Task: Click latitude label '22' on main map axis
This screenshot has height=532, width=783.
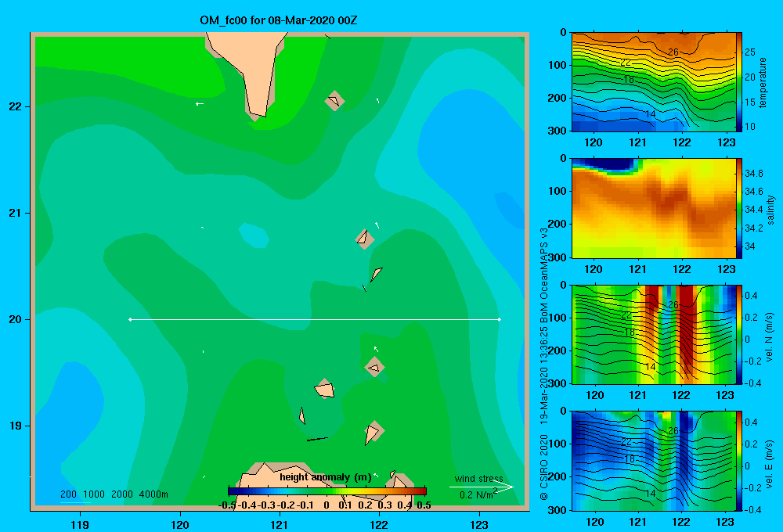Action: pyautogui.click(x=16, y=106)
